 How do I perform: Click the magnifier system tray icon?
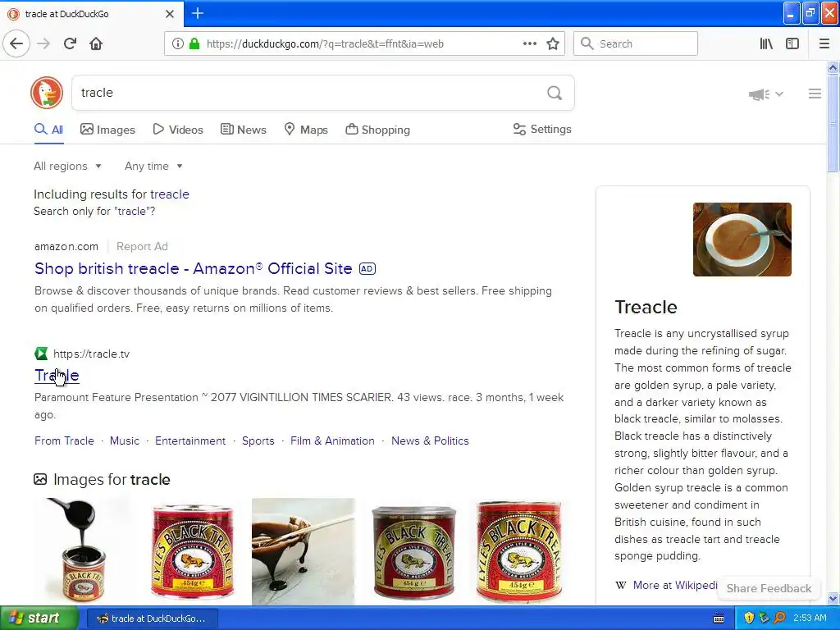tap(779, 618)
